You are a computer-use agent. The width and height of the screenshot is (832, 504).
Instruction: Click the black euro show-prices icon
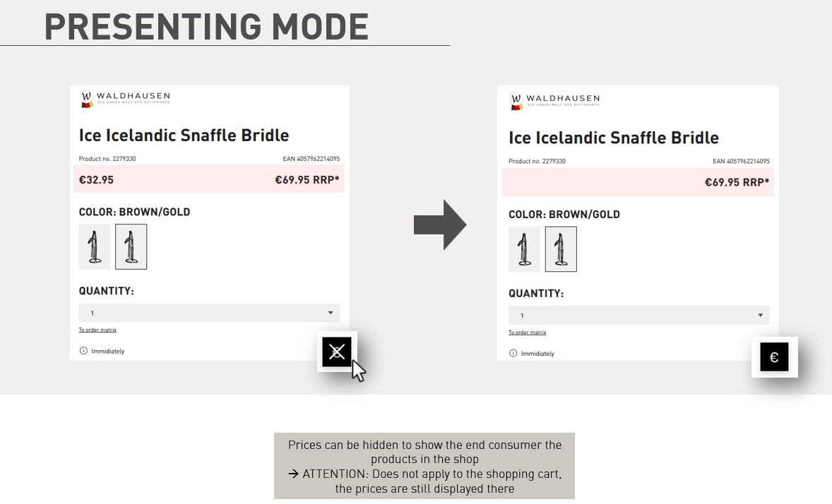pyautogui.click(x=774, y=357)
